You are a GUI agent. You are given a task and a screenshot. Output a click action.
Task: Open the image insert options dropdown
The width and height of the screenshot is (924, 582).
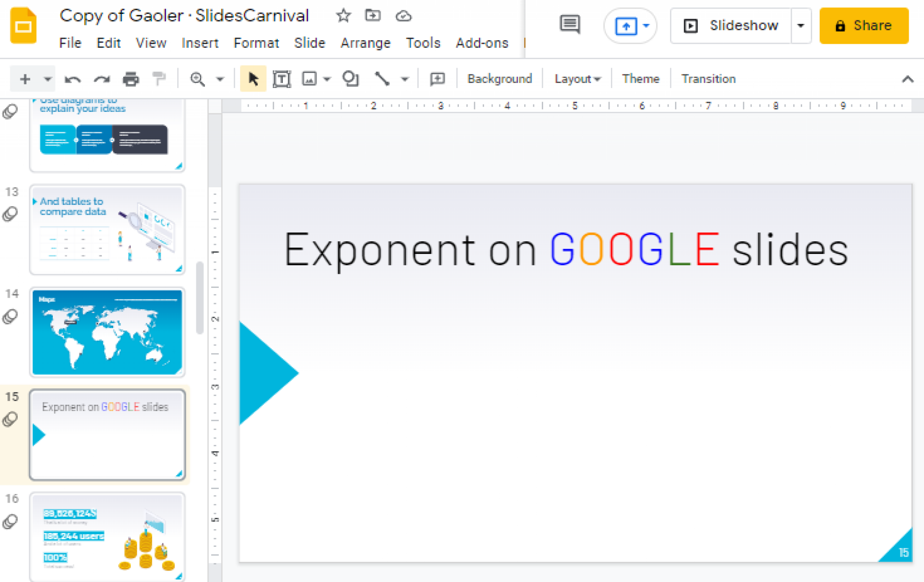(x=327, y=79)
